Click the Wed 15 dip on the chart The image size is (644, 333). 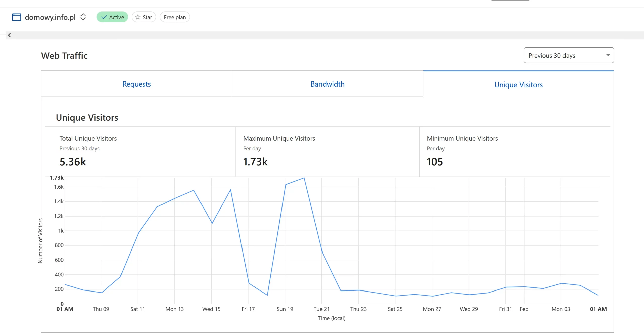pos(212,223)
